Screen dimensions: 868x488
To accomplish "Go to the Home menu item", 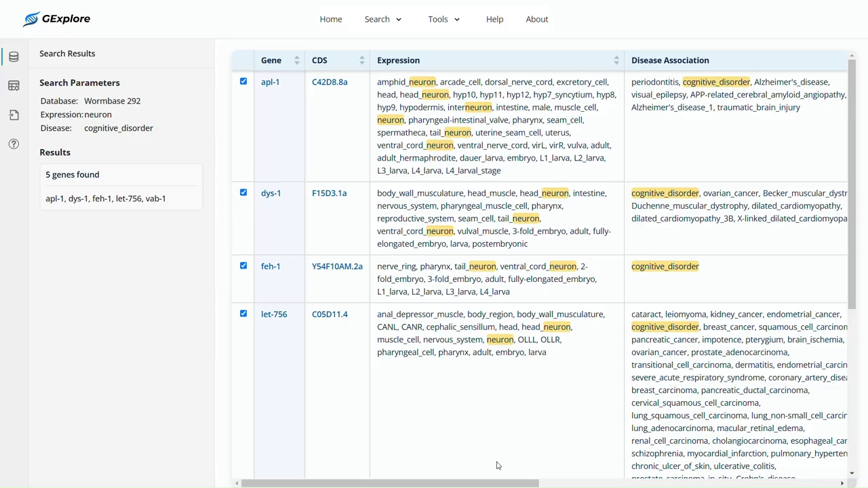I will click(x=331, y=19).
